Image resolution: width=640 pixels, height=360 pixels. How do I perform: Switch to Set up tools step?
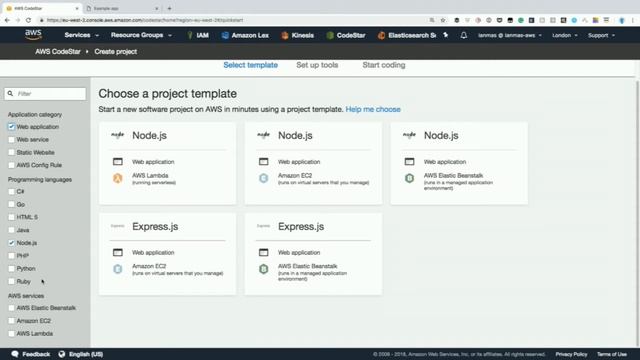317,65
